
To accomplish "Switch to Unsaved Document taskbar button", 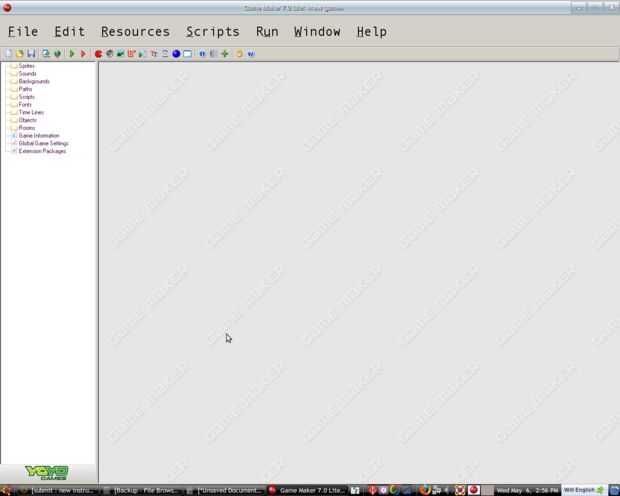I will coord(225,490).
